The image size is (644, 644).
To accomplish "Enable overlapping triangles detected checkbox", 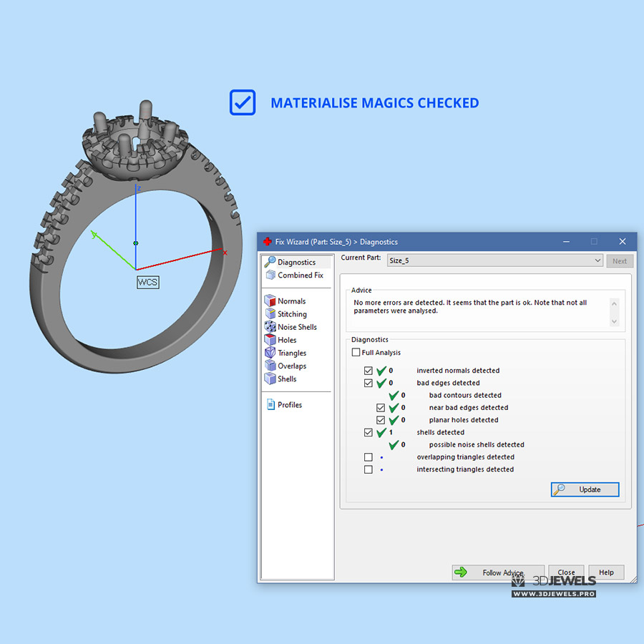I will pos(368,457).
